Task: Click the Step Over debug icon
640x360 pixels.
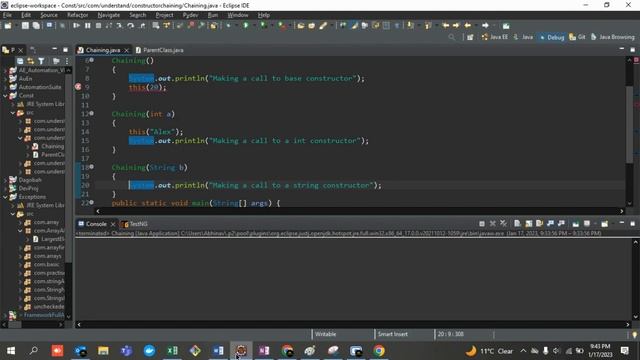Action: tap(130, 25)
